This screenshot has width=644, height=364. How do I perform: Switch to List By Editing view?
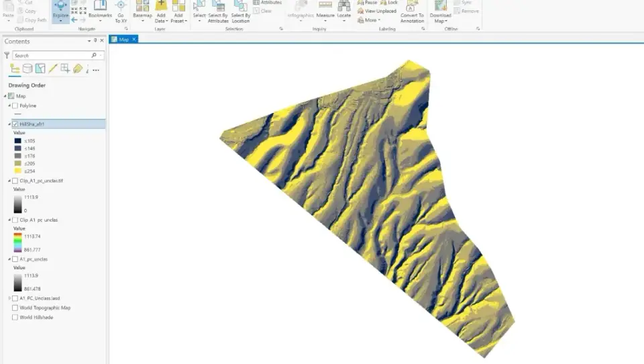(x=52, y=69)
